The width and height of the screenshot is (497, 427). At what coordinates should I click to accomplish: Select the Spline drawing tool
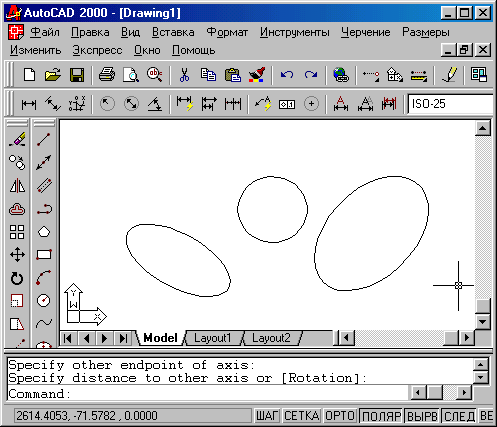44,323
